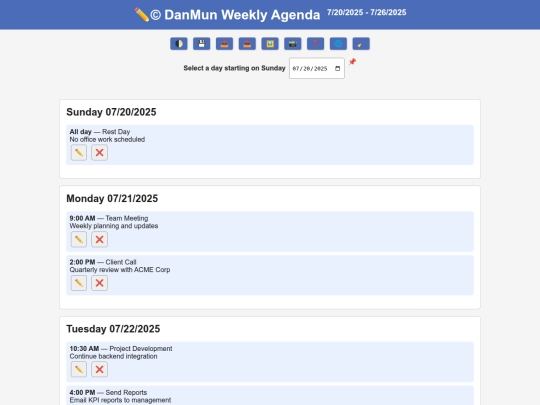Click the 'Quarterly review with ACME Corp' text
The height and width of the screenshot is (405, 540).
(120, 270)
